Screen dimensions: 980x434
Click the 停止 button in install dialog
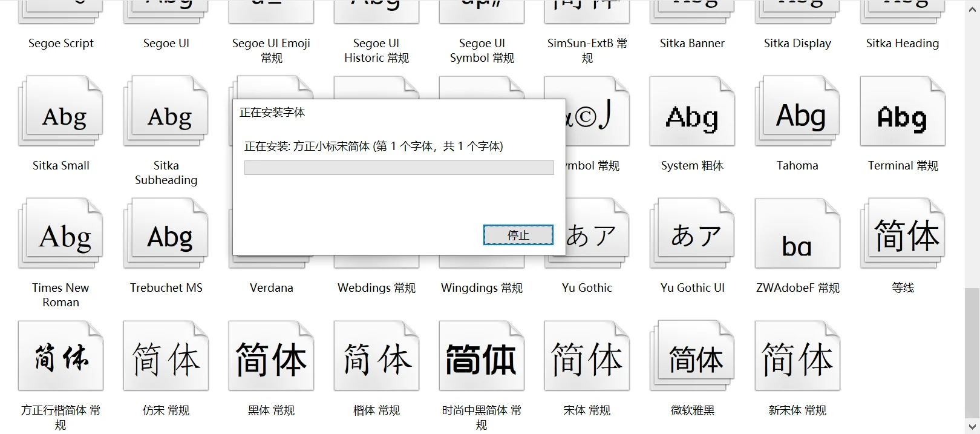point(518,235)
